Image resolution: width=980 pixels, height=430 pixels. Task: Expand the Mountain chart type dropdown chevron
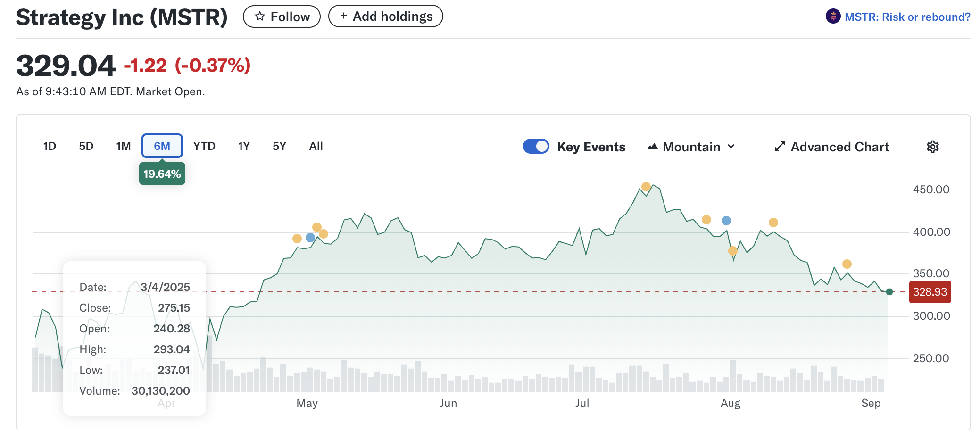pyautogui.click(x=731, y=147)
